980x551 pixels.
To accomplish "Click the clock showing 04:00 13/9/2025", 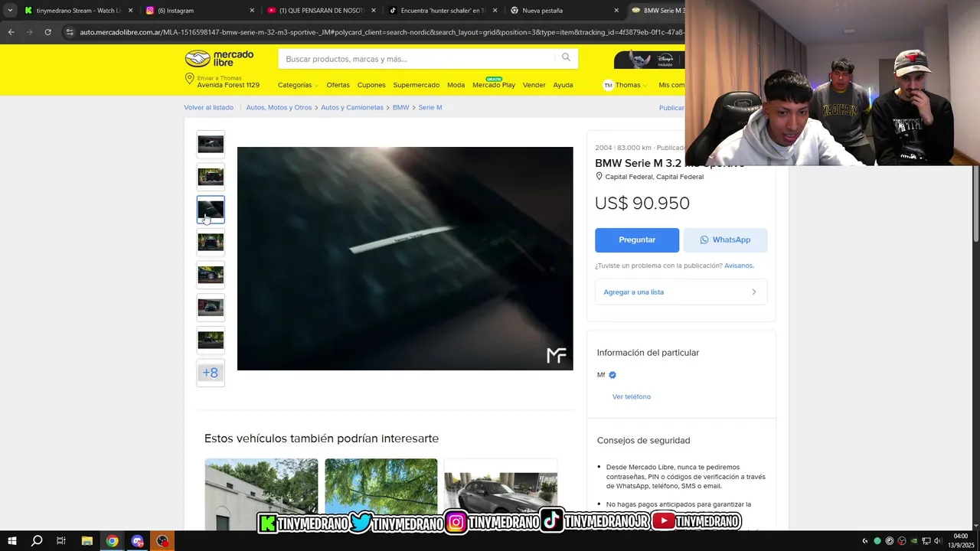I will 962,541.
